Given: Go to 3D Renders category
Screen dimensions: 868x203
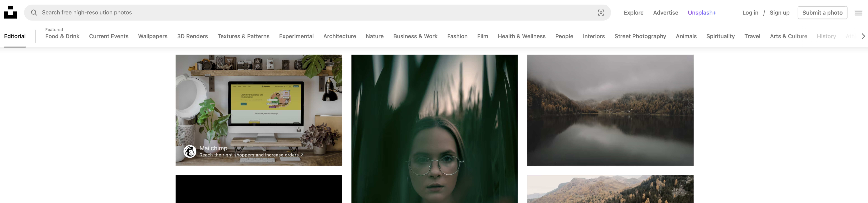Looking at the screenshot, I should (x=192, y=36).
